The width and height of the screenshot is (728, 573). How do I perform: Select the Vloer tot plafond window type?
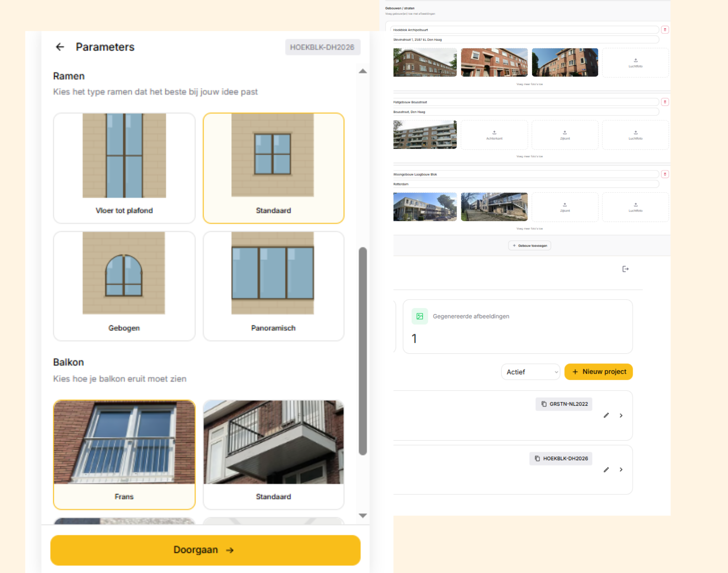(124, 168)
